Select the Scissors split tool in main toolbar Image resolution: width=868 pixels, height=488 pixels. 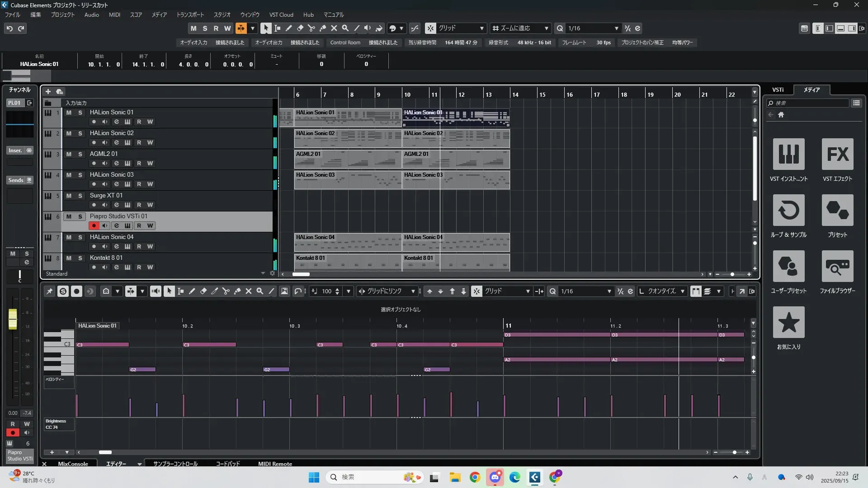coord(311,28)
